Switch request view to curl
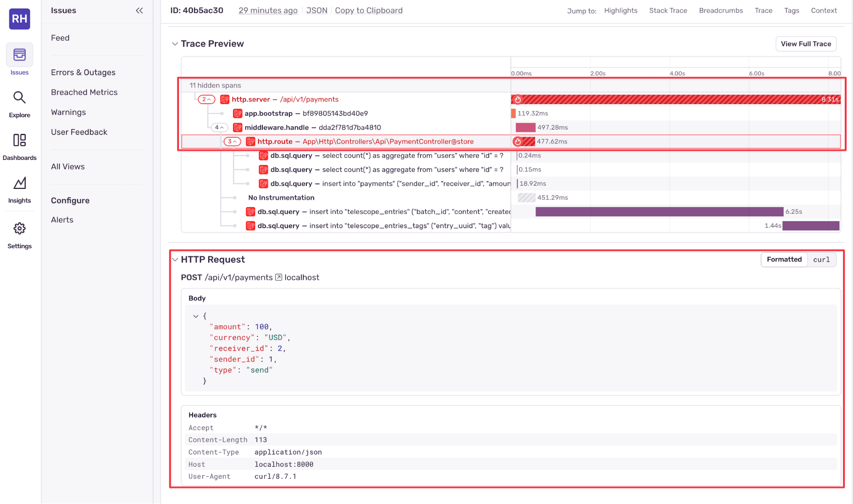Image resolution: width=853 pixels, height=504 pixels. coord(821,260)
